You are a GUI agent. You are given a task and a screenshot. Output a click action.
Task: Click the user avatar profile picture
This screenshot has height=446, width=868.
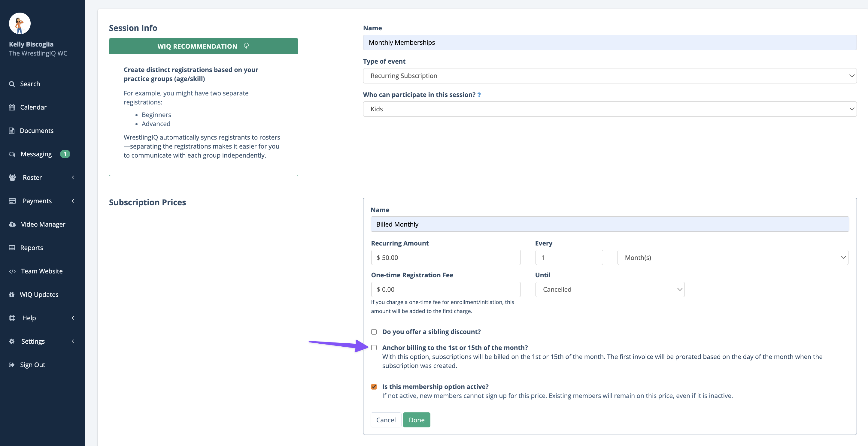click(x=20, y=24)
